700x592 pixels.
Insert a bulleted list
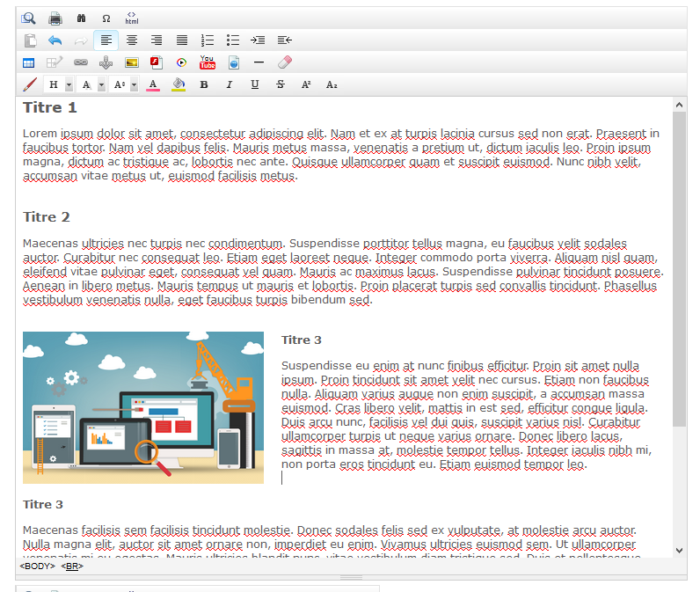[232, 40]
